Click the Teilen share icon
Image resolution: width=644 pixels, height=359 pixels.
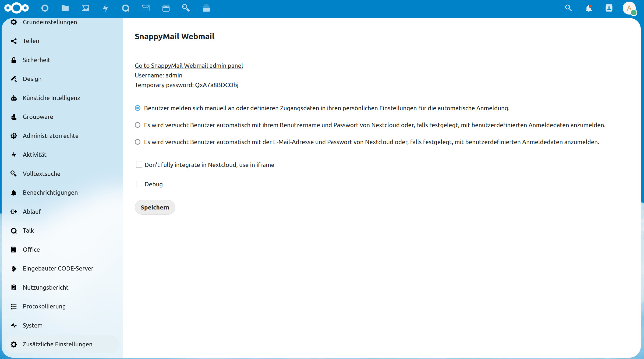coord(14,41)
